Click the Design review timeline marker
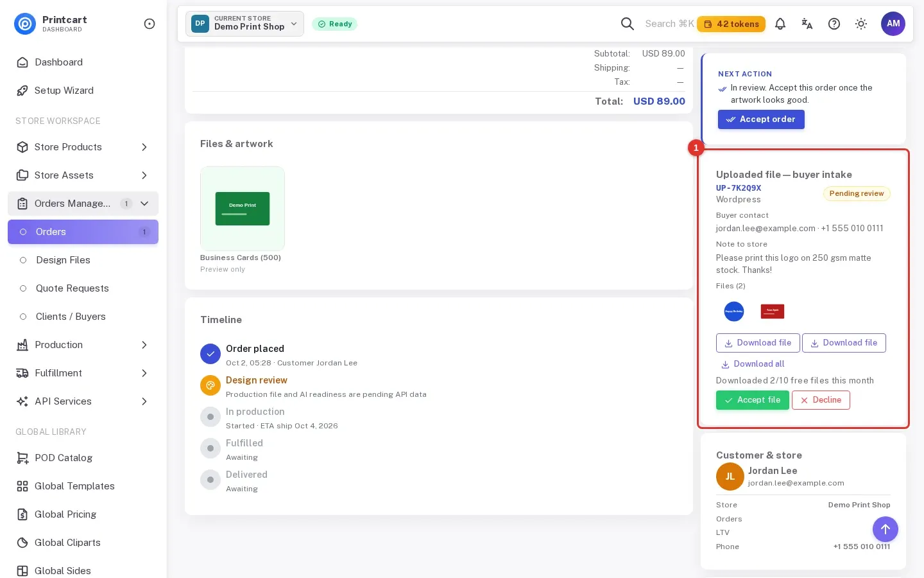Screen dimensions: 924x578 210,385
